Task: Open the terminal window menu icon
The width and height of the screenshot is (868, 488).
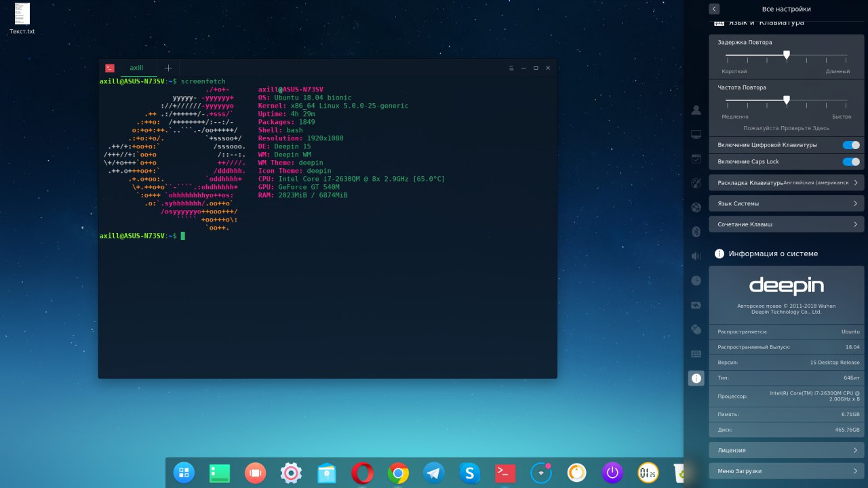Action: pyautogui.click(x=511, y=68)
